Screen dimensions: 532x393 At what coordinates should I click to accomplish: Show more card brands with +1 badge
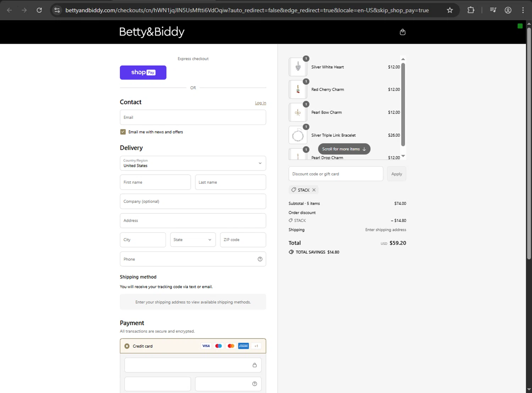point(256,346)
